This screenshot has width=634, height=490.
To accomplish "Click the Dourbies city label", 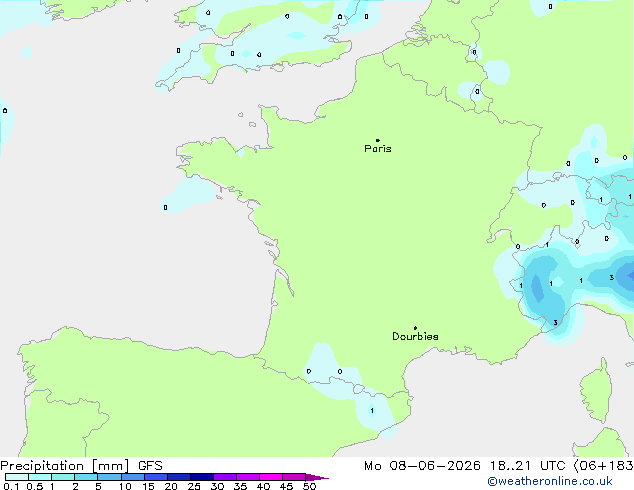I will 415,336.
